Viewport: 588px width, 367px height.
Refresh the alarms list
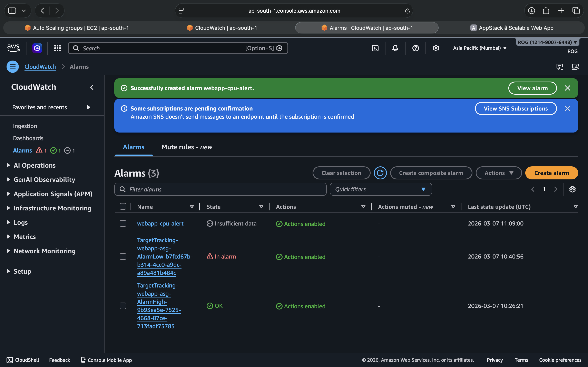(380, 173)
